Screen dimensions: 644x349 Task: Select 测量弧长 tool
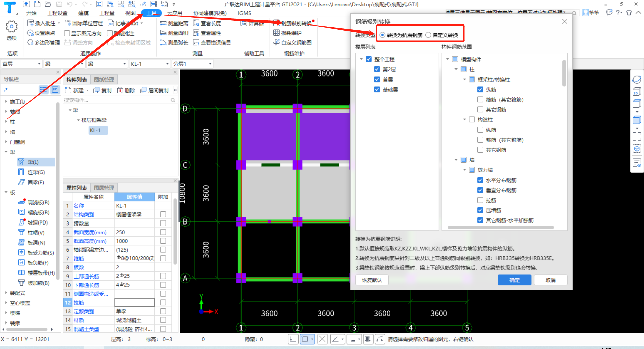pyautogui.click(x=174, y=43)
